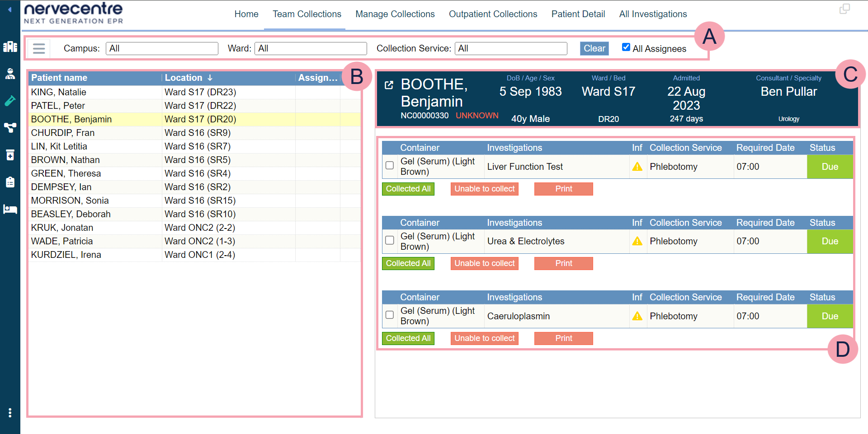Click the clipboard icon in sidebar

pyautogui.click(x=10, y=182)
